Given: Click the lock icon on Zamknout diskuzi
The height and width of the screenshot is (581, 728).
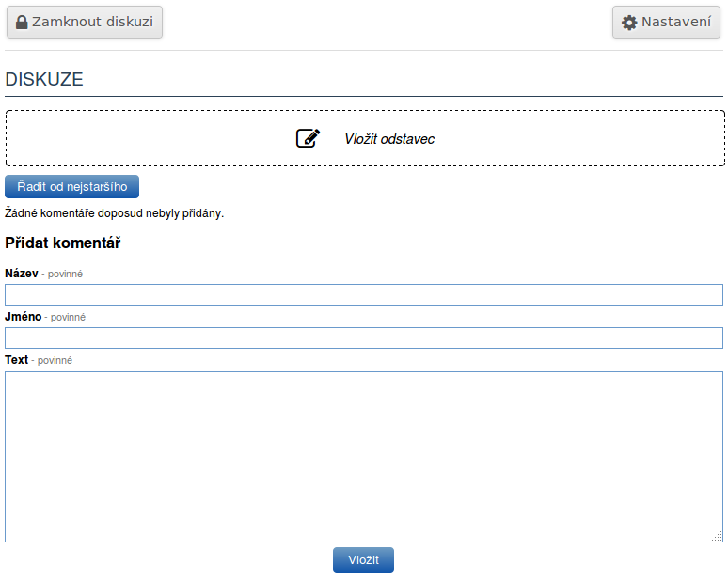Looking at the screenshot, I should [22, 22].
